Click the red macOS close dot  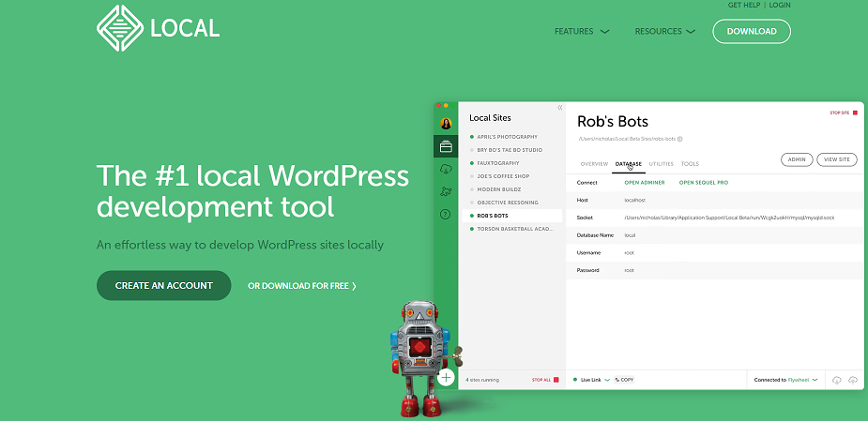coord(437,105)
